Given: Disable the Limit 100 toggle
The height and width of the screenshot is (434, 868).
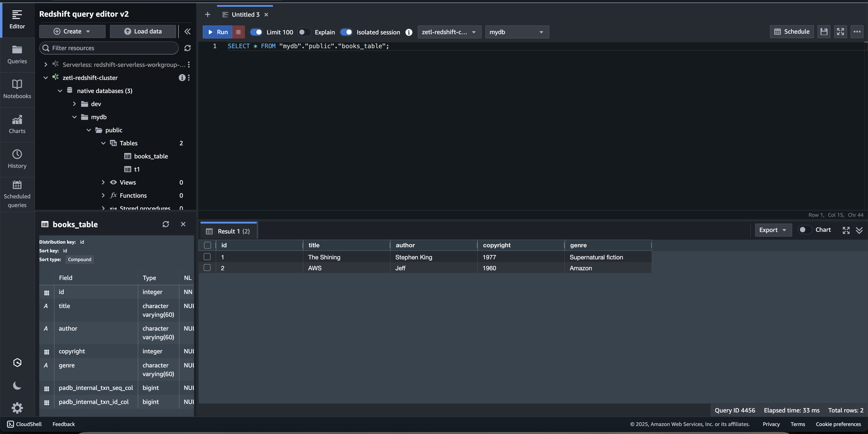Looking at the screenshot, I should [256, 32].
